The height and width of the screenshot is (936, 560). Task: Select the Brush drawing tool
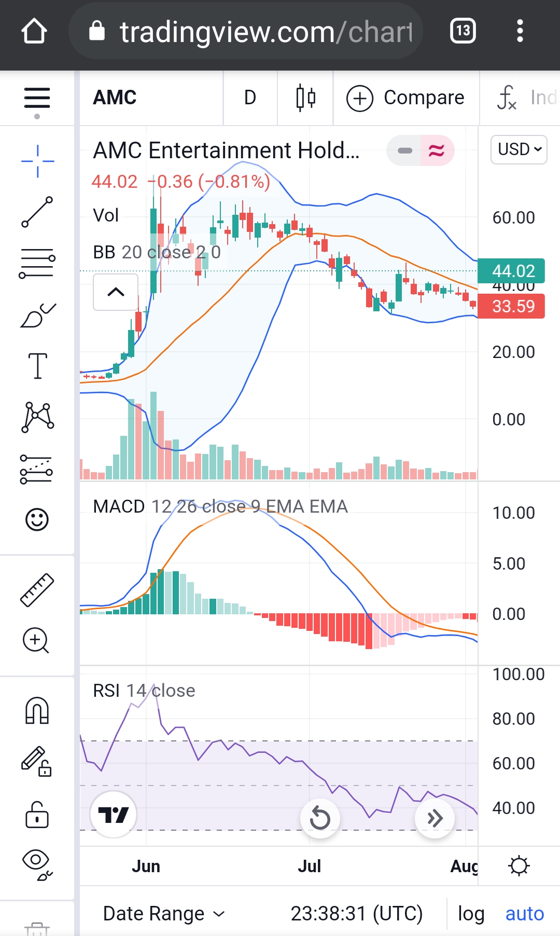click(37, 315)
